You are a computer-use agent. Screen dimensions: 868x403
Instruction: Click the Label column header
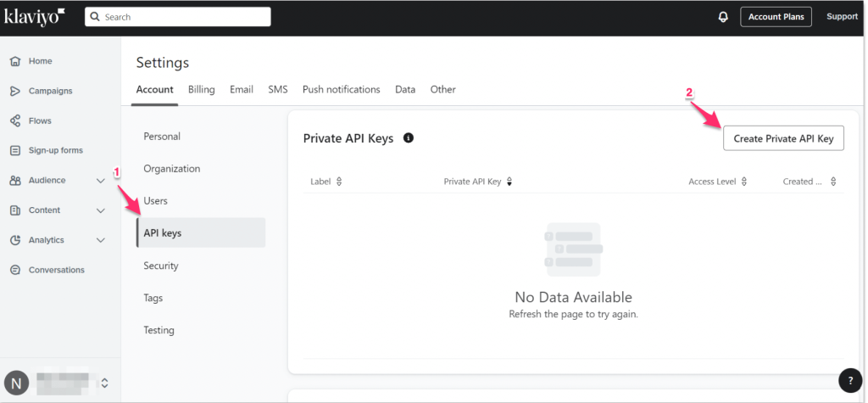[x=320, y=182]
